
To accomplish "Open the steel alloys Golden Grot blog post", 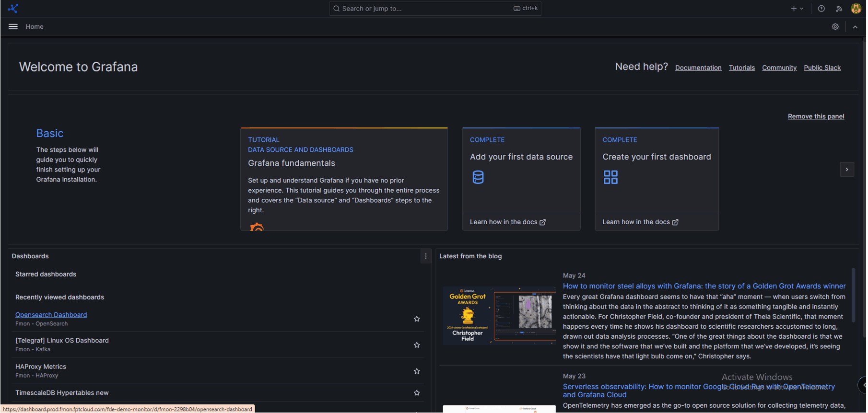I will (x=704, y=286).
